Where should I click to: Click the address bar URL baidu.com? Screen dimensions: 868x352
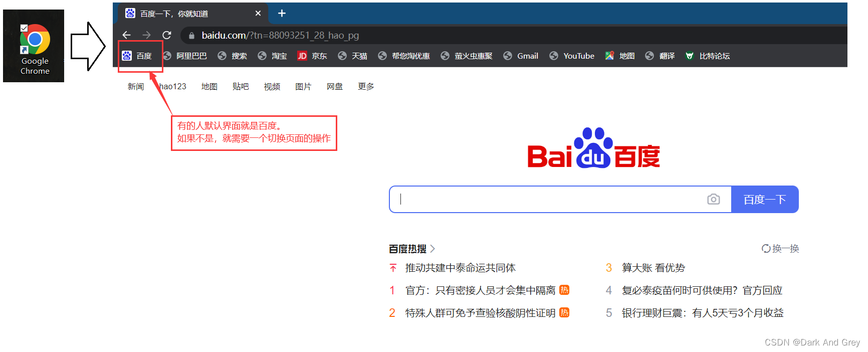pyautogui.click(x=280, y=36)
